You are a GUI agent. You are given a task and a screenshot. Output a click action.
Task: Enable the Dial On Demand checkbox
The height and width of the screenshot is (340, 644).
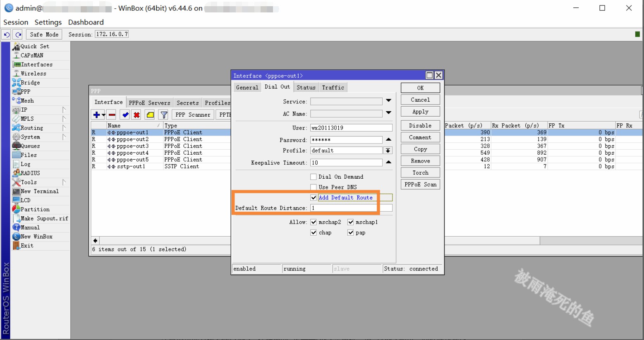tap(314, 177)
